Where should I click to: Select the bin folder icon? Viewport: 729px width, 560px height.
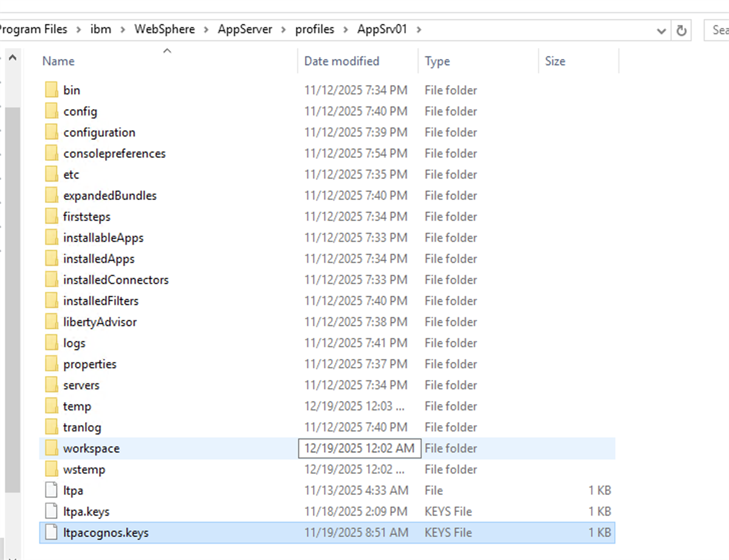[x=52, y=90]
